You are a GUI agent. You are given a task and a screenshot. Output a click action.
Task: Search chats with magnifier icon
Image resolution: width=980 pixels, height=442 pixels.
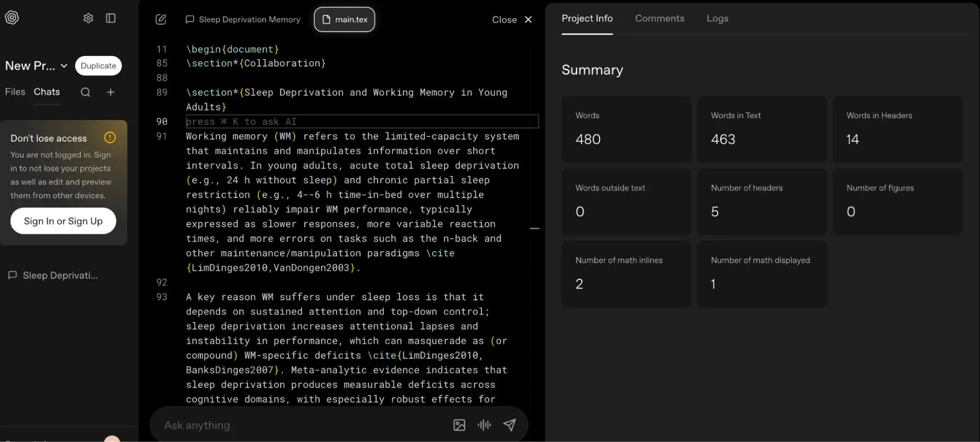click(x=85, y=92)
